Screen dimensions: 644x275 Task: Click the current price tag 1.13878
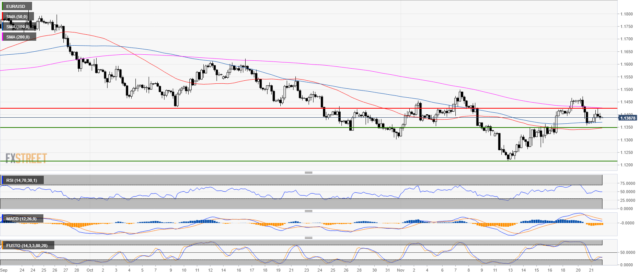(x=627, y=118)
